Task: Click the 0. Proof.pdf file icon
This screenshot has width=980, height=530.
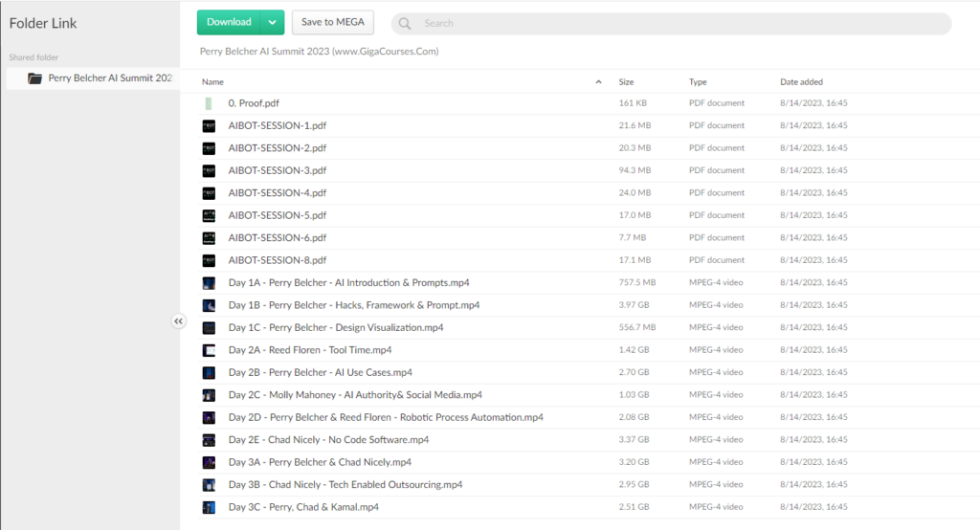Action: coord(208,103)
